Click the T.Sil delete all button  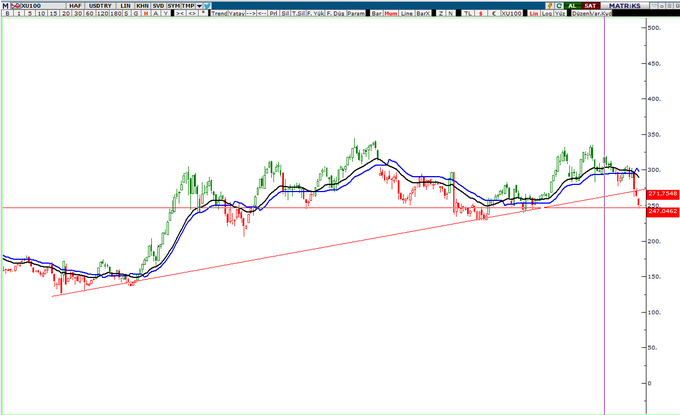299,13
